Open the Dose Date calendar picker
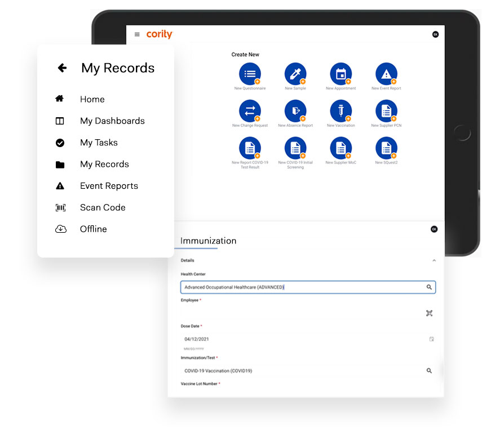Image resolution: width=504 pixels, height=443 pixels. coord(431,339)
